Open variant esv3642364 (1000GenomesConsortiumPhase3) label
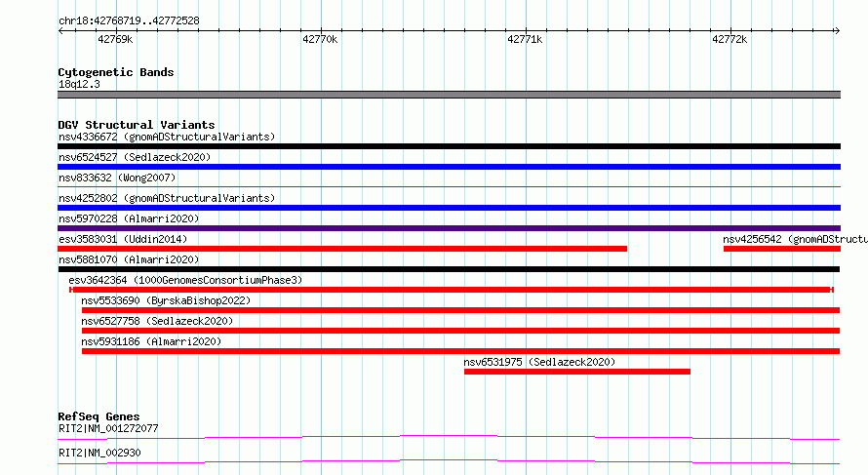Image resolution: width=868 pixels, height=475 pixels. [x=185, y=280]
